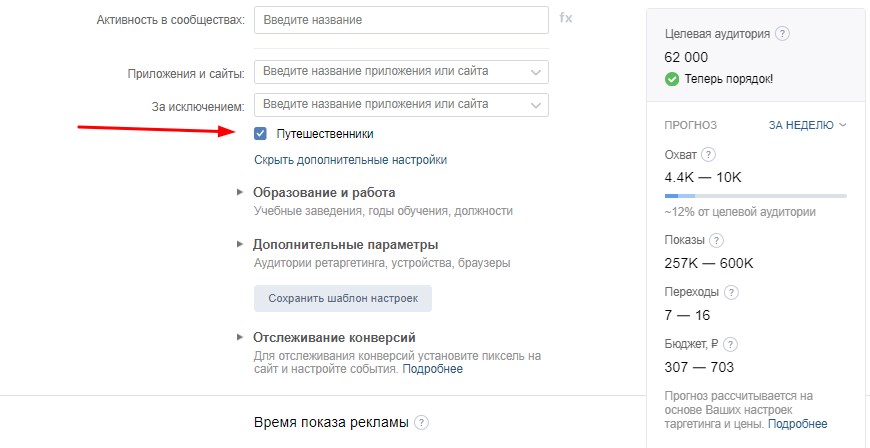Click the Время показа рекламы heading

coord(331,423)
